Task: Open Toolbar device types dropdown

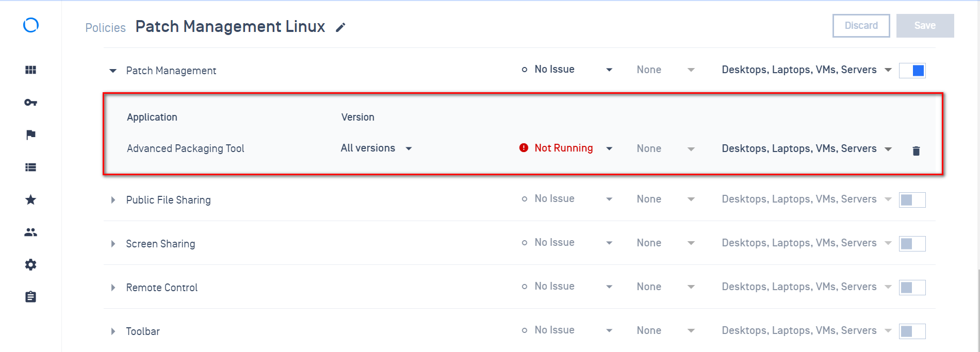Action: pos(807,331)
